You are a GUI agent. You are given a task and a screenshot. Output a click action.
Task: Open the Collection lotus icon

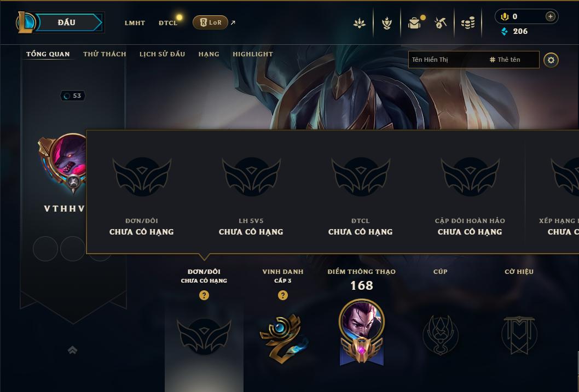pos(360,23)
